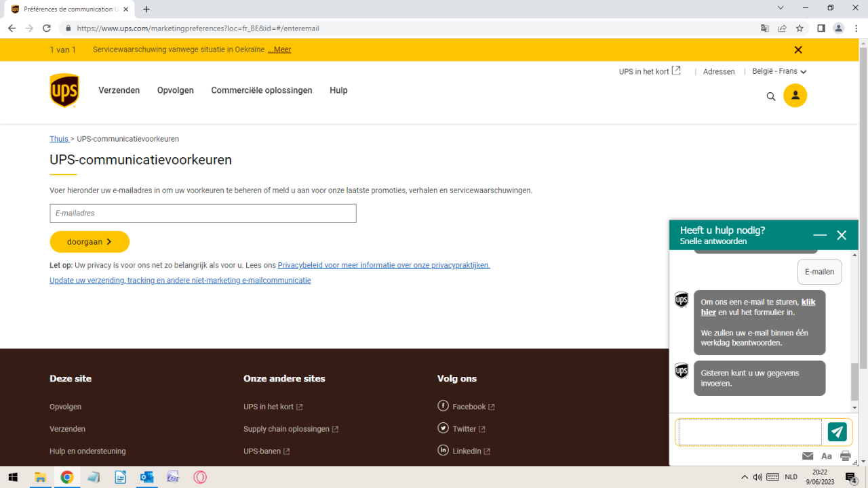Open the site search magnifier icon
868x488 pixels.
coord(771,96)
